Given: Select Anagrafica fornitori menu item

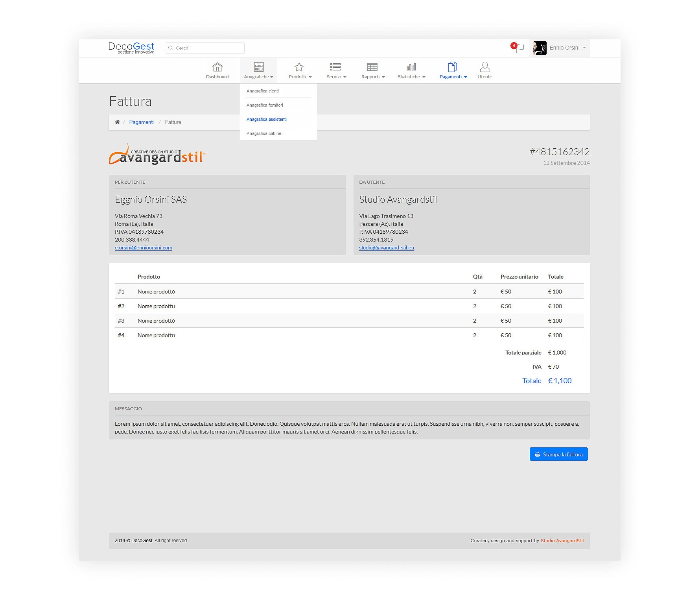Looking at the screenshot, I should [265, 105].
